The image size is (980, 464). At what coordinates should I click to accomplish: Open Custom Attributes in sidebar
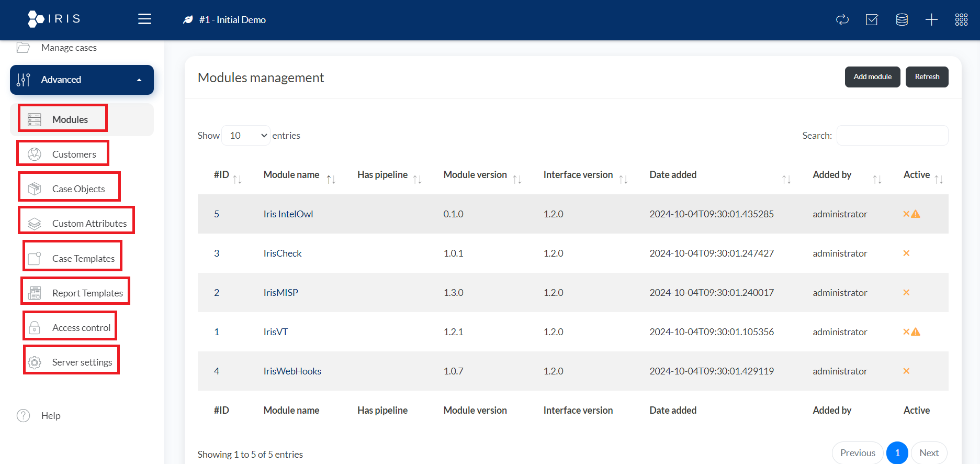click(x=89, y=224)
